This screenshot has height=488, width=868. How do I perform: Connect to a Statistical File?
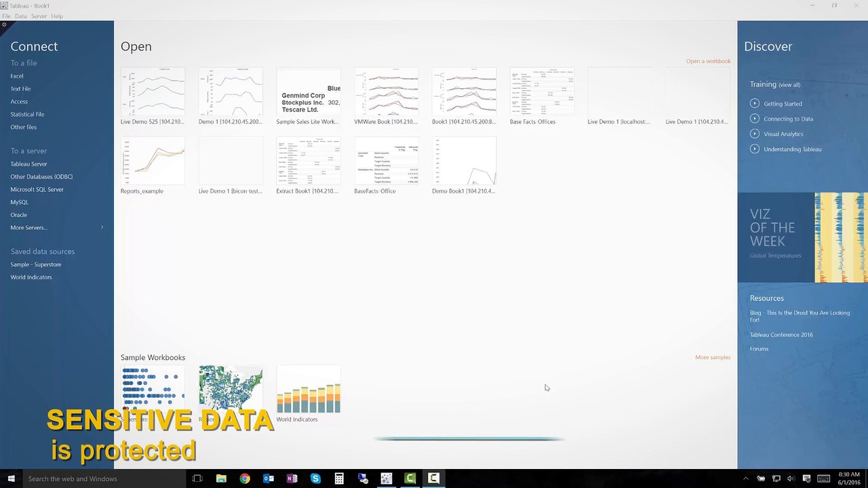coord(27,115)
